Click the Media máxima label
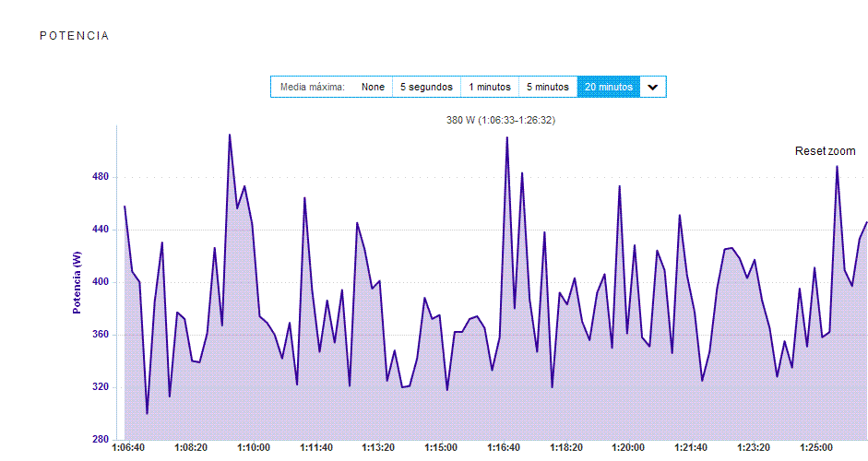The width and height of the screenshot is (868, 461). (312, 88)
